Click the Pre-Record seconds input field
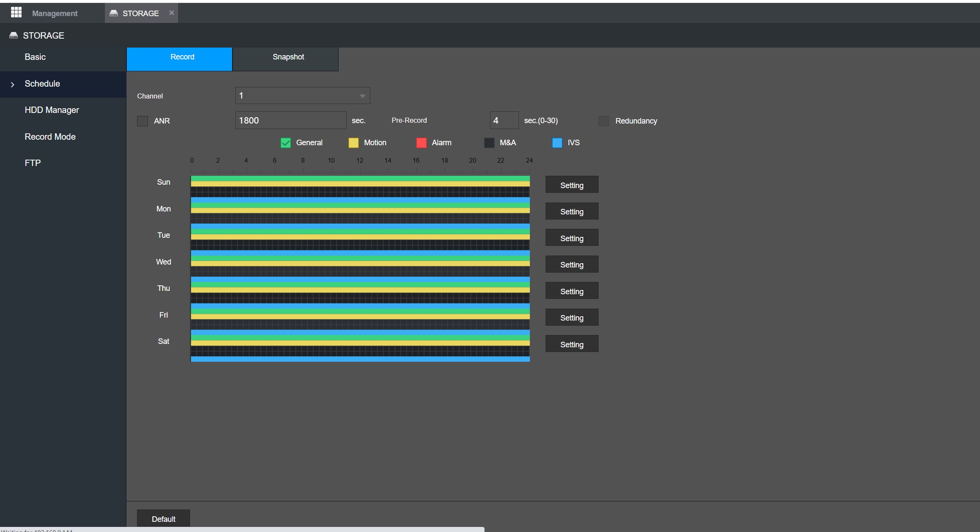Viewport: 980px width, 532px height. pos(504,120)
